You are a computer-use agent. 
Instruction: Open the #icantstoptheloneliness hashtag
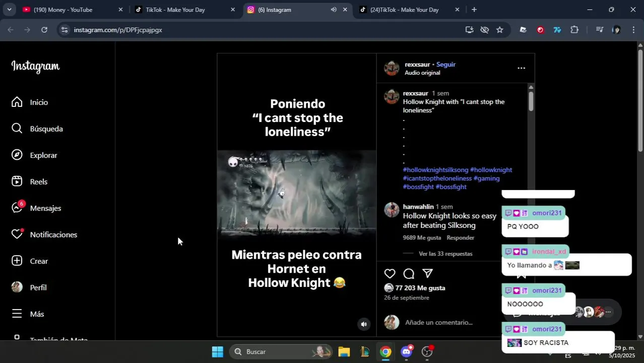coord(437,178)
